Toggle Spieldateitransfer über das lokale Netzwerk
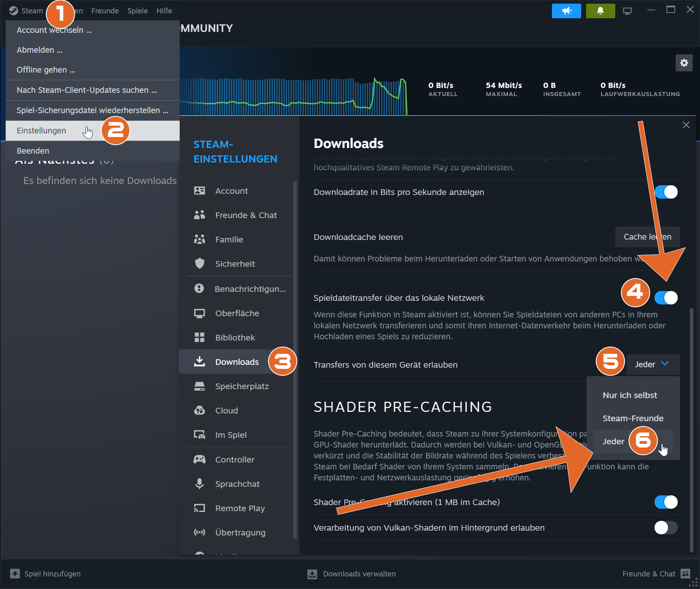This screenshot has width=700, height=589. pos(666,298)
